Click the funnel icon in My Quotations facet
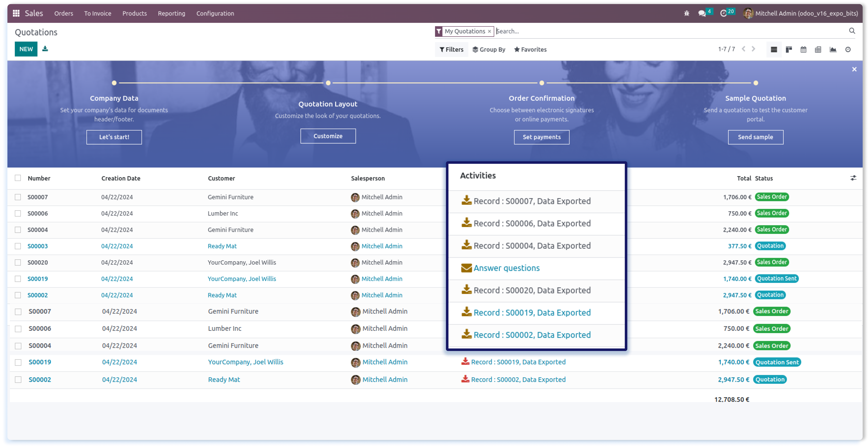 [439, 31]
